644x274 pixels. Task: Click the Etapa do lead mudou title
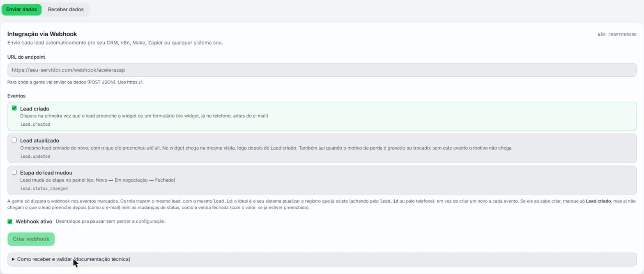pos(46,173)
